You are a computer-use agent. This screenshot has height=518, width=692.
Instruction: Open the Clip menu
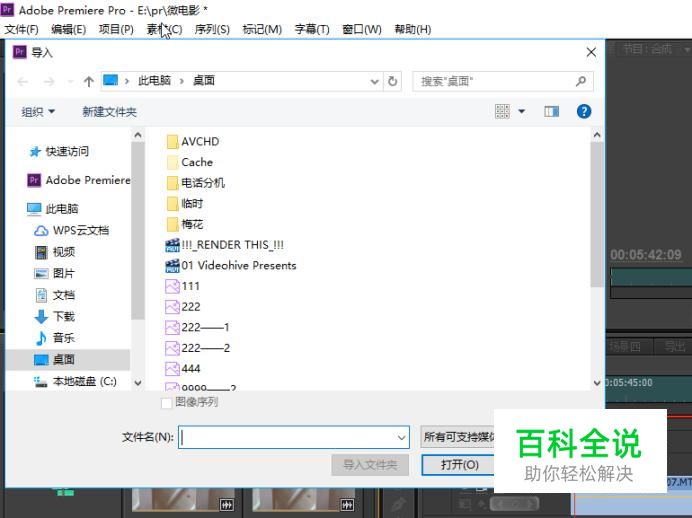pos(164,30)
